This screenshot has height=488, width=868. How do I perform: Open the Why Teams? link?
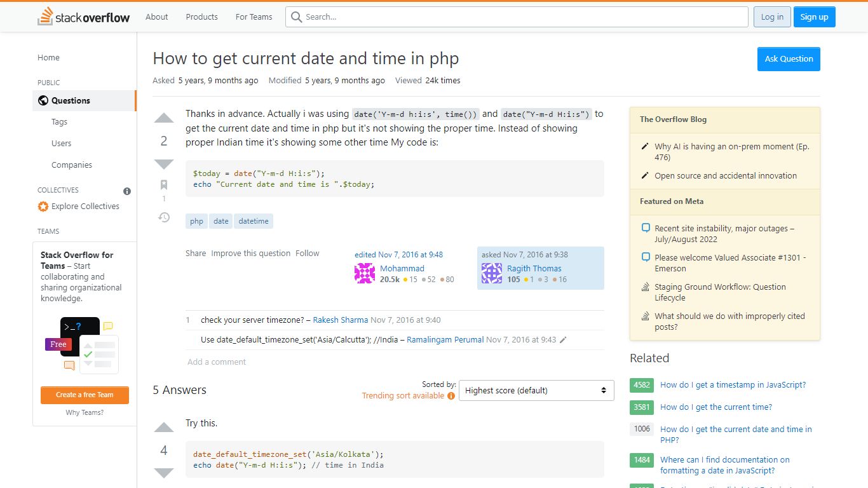85,413
